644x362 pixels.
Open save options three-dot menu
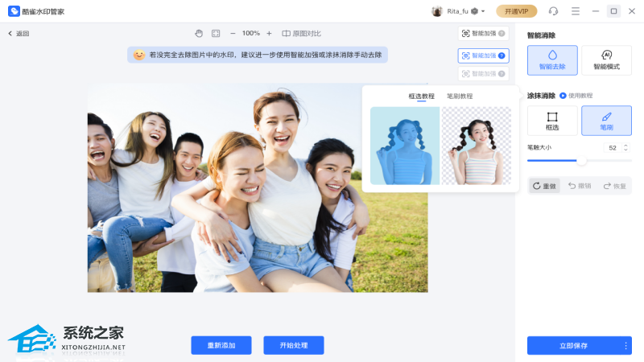coord(626,346)
